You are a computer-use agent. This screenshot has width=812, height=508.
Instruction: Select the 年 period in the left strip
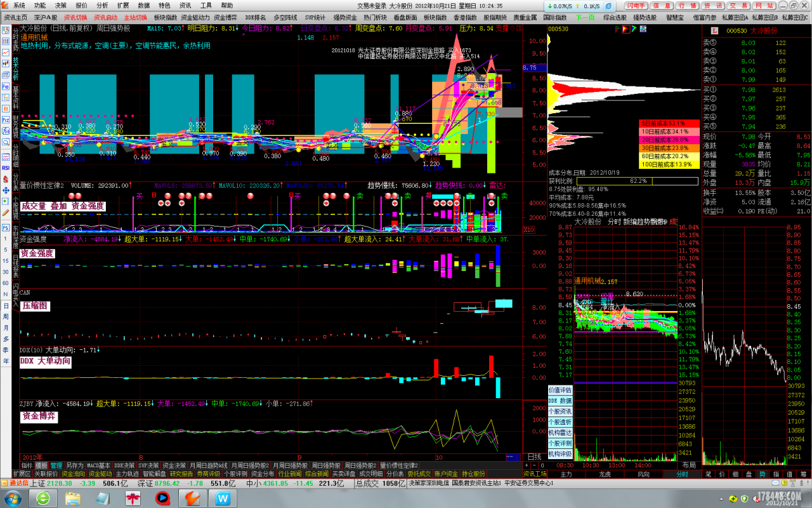pos(6,361)
